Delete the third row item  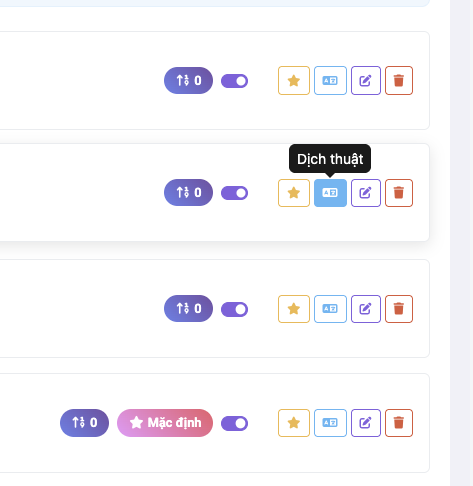[x=399, y=309]
